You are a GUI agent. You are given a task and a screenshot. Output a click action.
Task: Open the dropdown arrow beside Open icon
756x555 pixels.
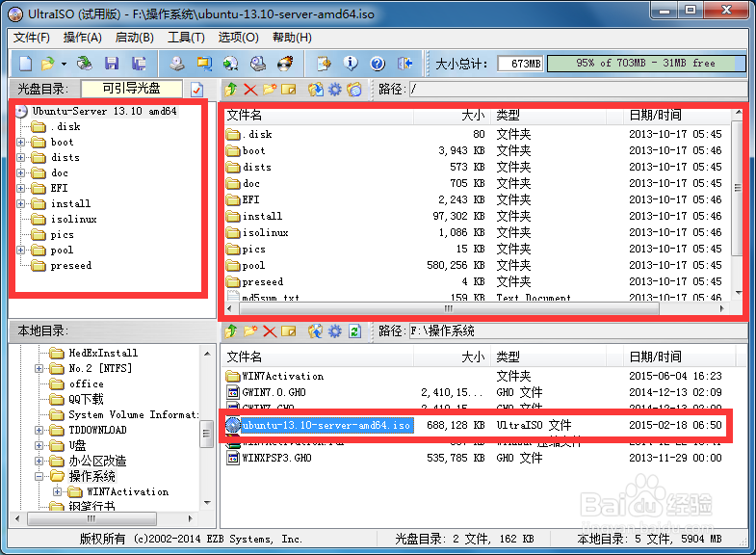point(64,64)
